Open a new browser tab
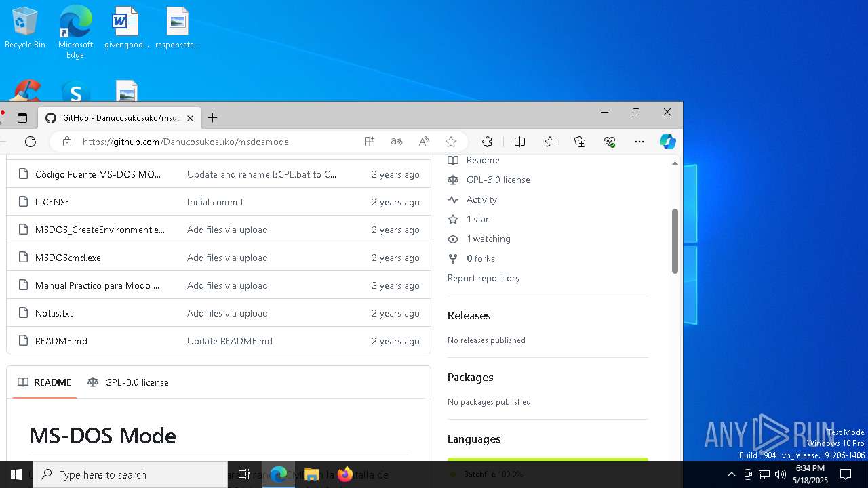Image resolution: width=868 pixels, height=488 pixels. click(x=212, y=118)
